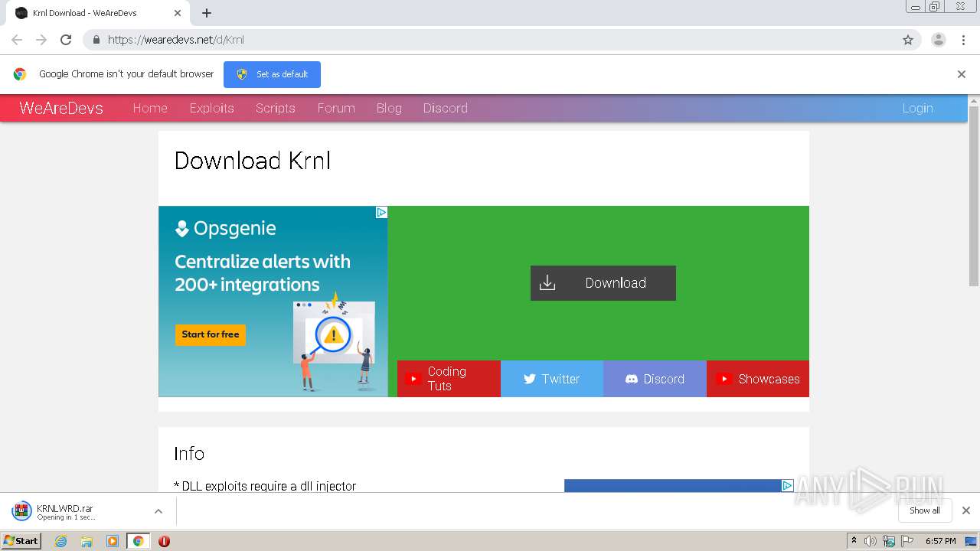The height and width of the screenshot is (551, 980).
Task: Click the page vertical scrollbar thumb
Action: click(x=974, y=196)
